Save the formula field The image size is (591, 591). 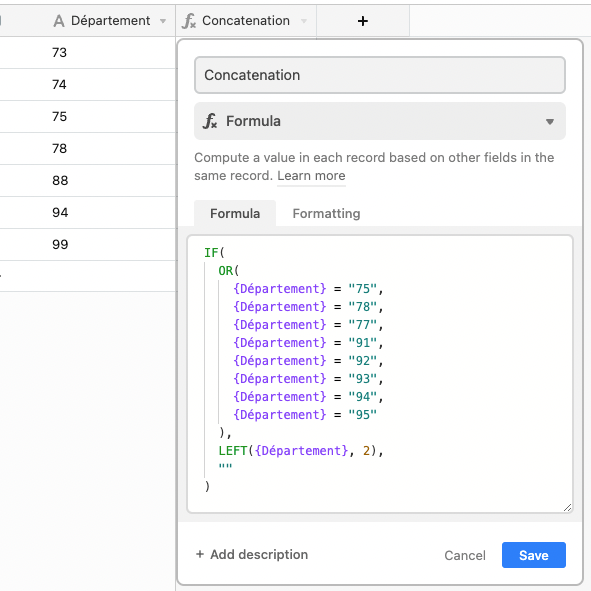(534, 555)
